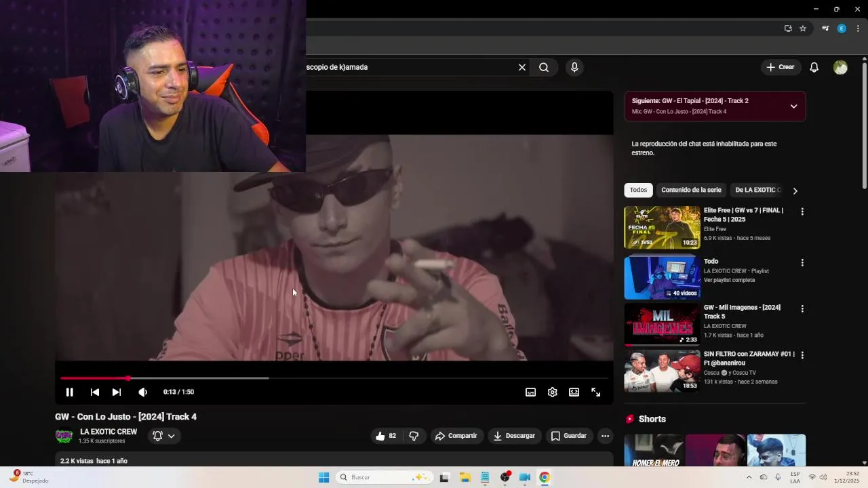The image size is (868, 488).
Task: Click the Descargar download button
Action: tap(514, 436)
